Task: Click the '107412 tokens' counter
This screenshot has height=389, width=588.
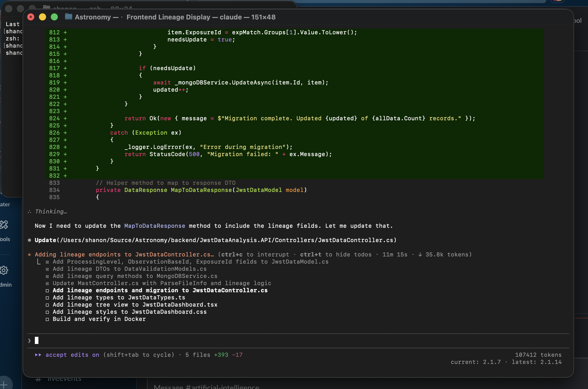Action: [x=538, y=355]
